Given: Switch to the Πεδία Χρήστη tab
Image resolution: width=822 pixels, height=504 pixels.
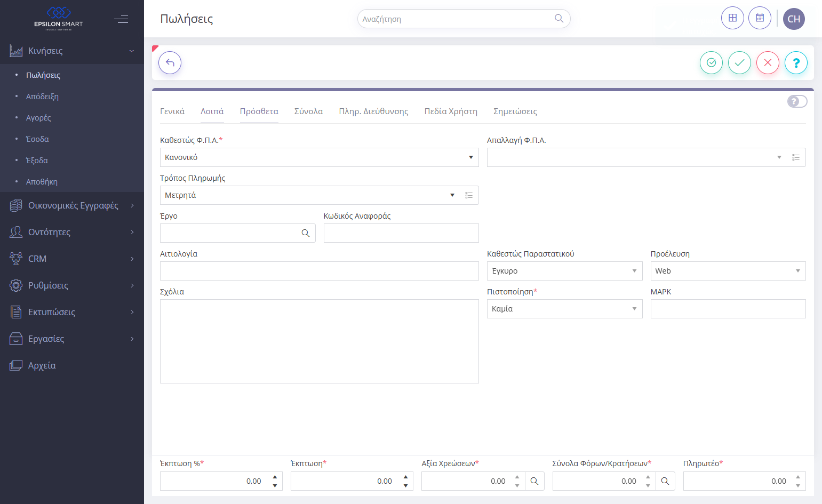Looking at the screenshot, I should 451,111.
